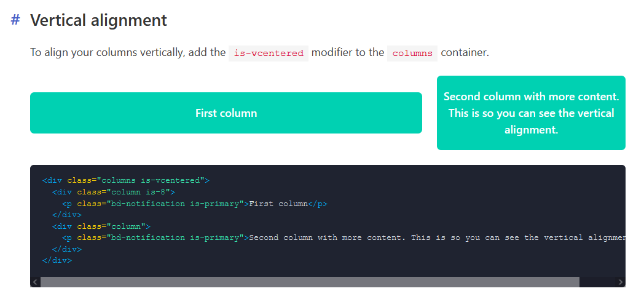
Task: Click the Second column notification box
Action: click(x=531, y=113)
